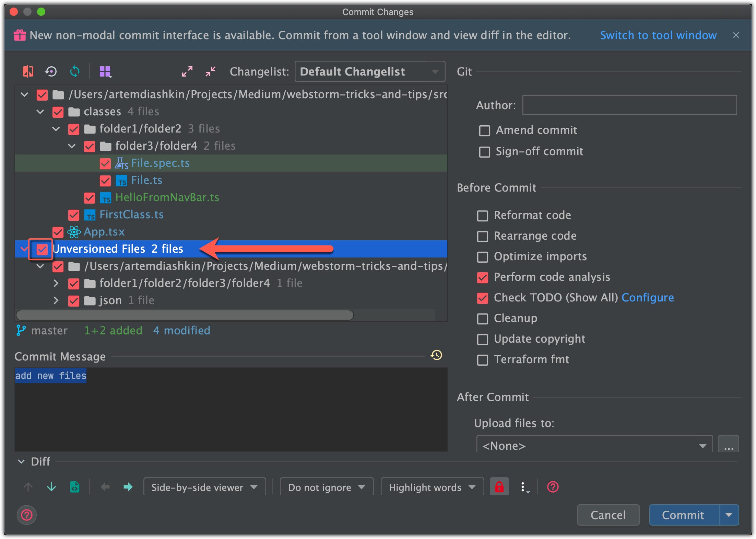This screenshot has height=539, width=756.
Task: Click the Rollback revert icon
Action: click(x=51, y=71)
